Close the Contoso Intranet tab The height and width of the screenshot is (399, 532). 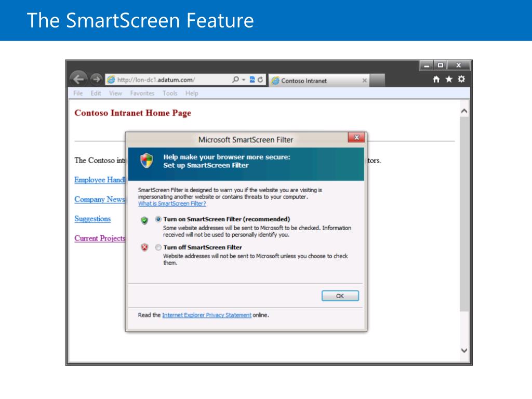364,81
